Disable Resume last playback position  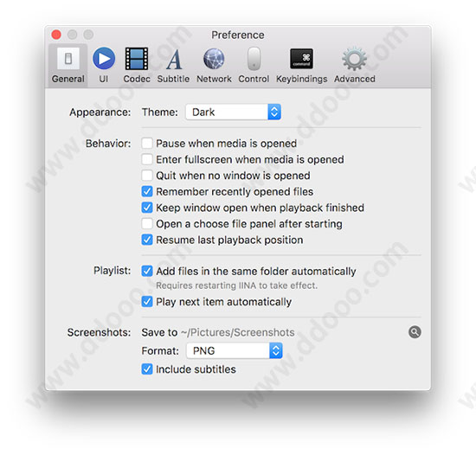tap(147, 240)
